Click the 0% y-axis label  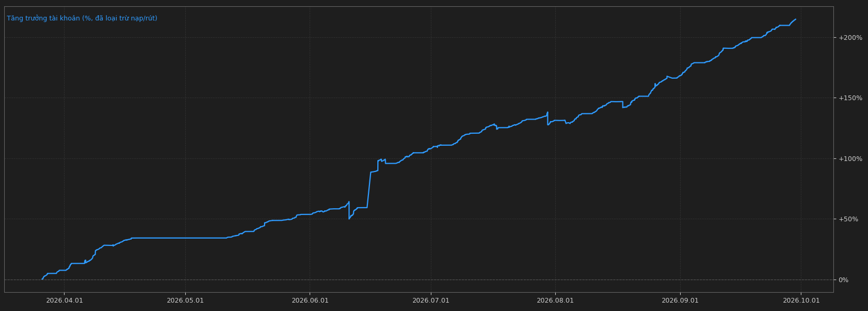[843, 280]
